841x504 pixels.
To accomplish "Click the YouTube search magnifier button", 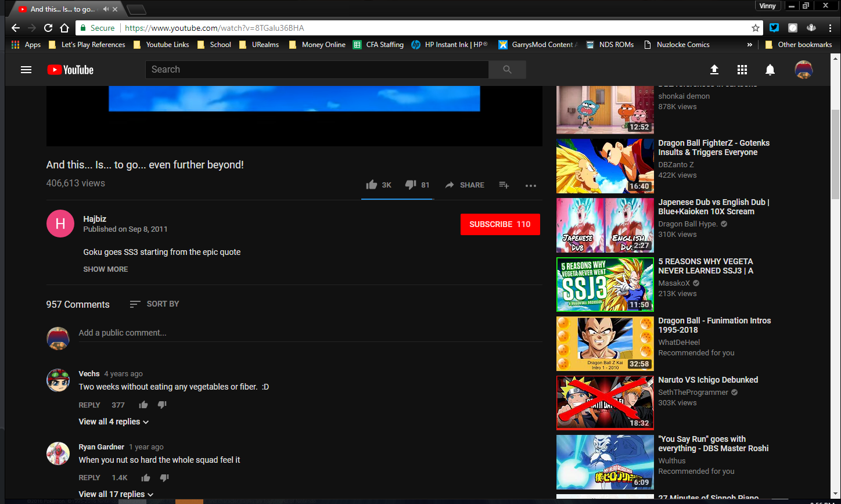I will (x=507, y=70).
